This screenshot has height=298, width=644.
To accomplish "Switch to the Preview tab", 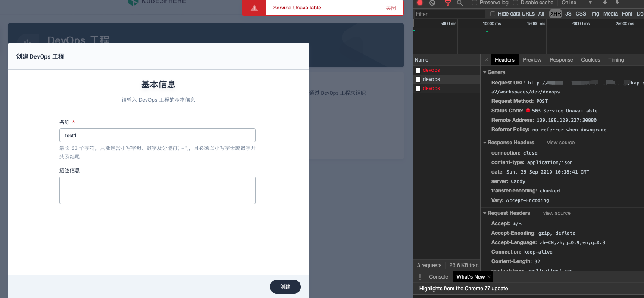I will 532,60.
